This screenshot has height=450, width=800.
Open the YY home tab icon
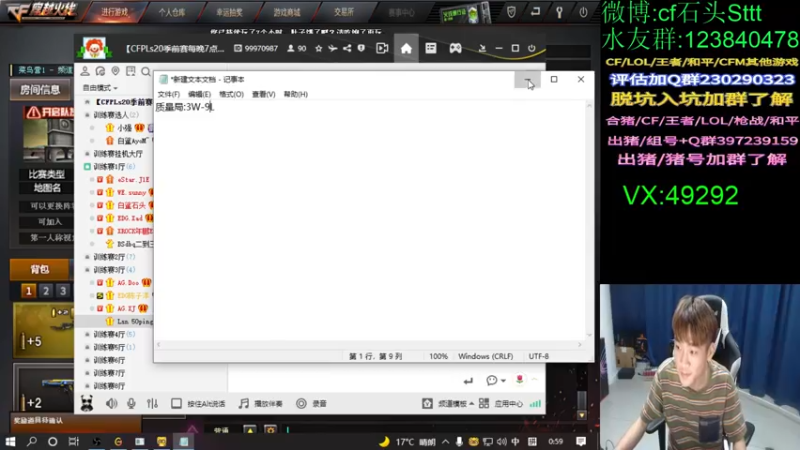[406, 48]
